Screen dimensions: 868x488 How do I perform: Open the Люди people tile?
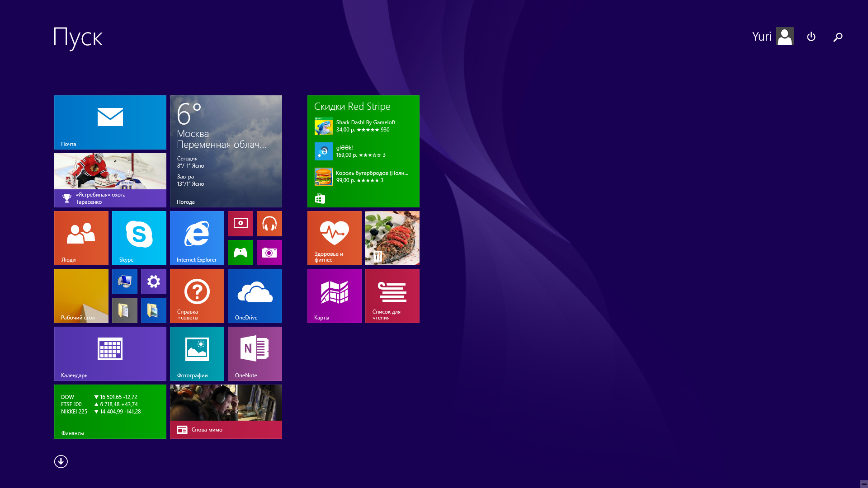(x=81, y=238)
